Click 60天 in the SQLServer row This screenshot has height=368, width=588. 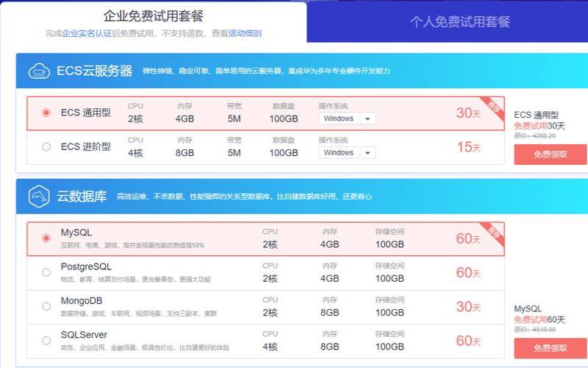[468, 341]
